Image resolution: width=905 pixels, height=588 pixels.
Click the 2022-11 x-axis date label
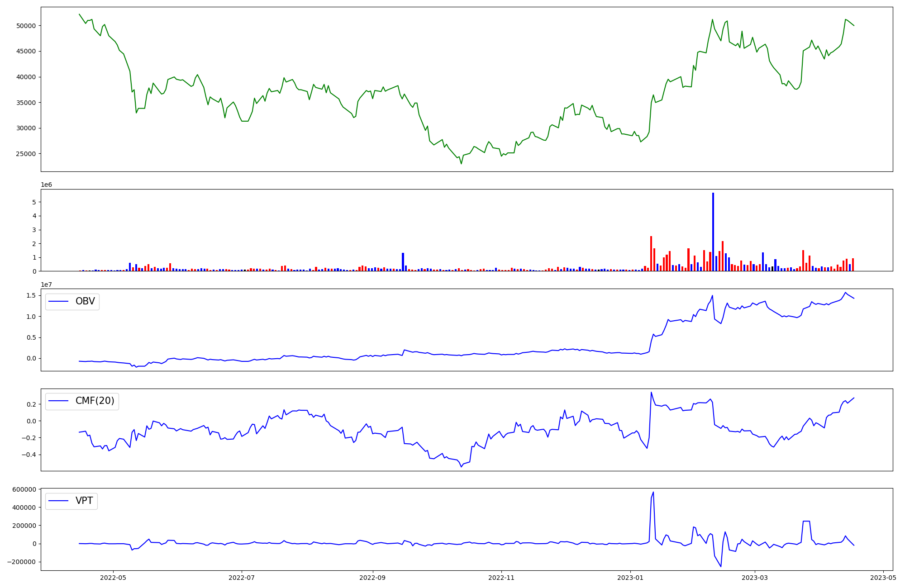tap(501, 577)
